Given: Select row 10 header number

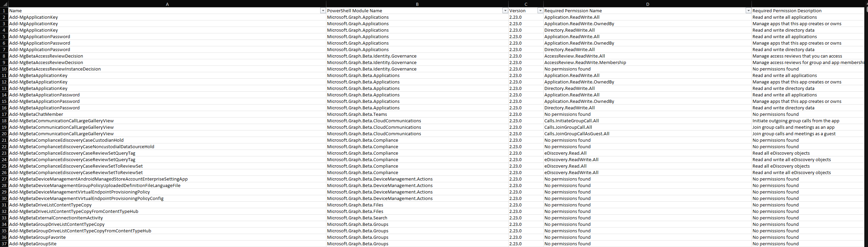Looking at the screenshot, I should 4,69.
